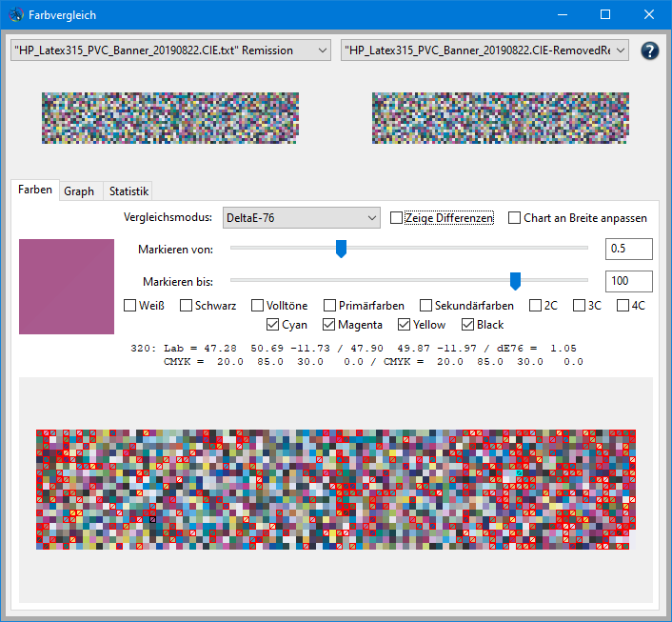Open the left Remission file dropdown
This screenshot has height=622, width=672.
pos(169,50)
